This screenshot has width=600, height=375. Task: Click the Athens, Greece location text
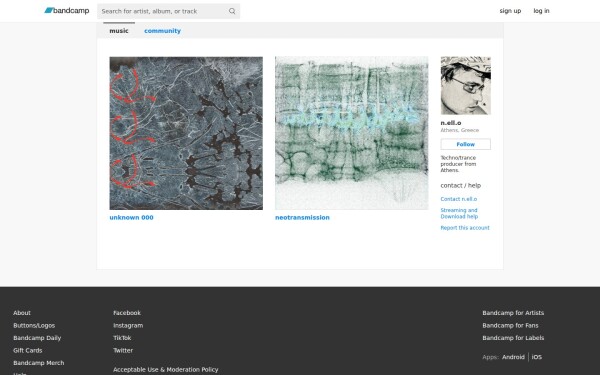pos(460,130)
